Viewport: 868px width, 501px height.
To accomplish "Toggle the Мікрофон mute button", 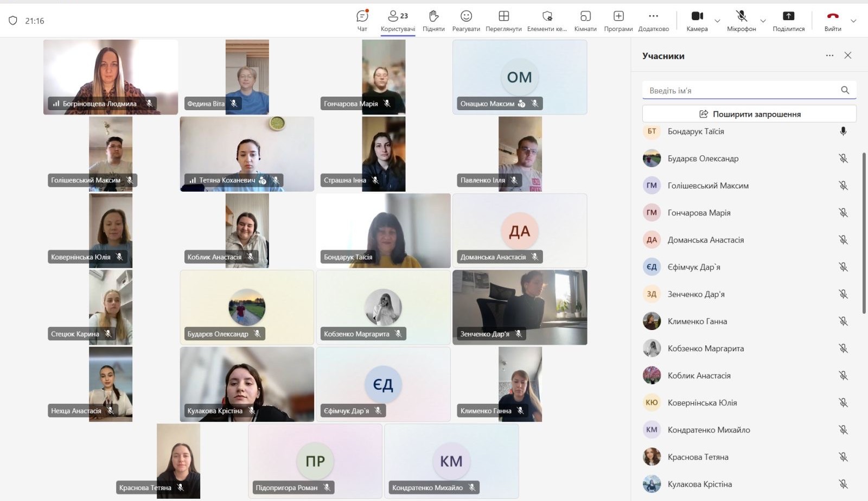I will [741, 21].
